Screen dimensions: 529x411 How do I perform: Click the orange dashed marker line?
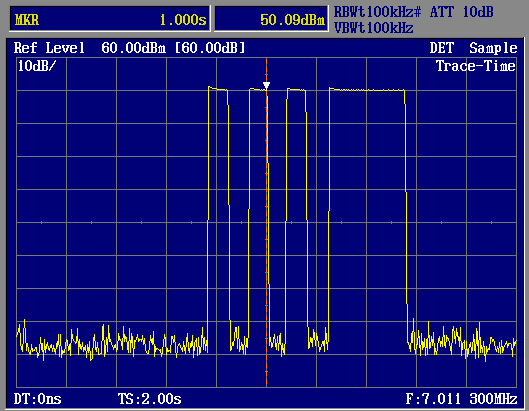click(x=267, y=236)
